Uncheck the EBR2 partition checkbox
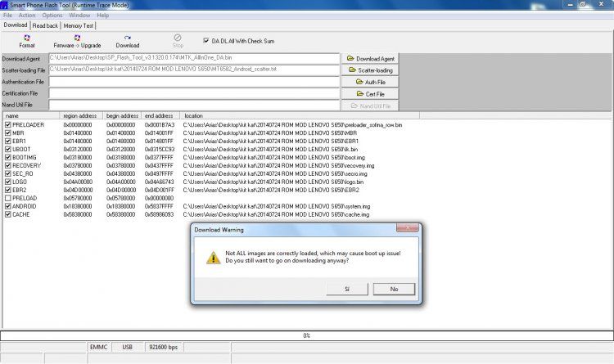 (8, 190)
